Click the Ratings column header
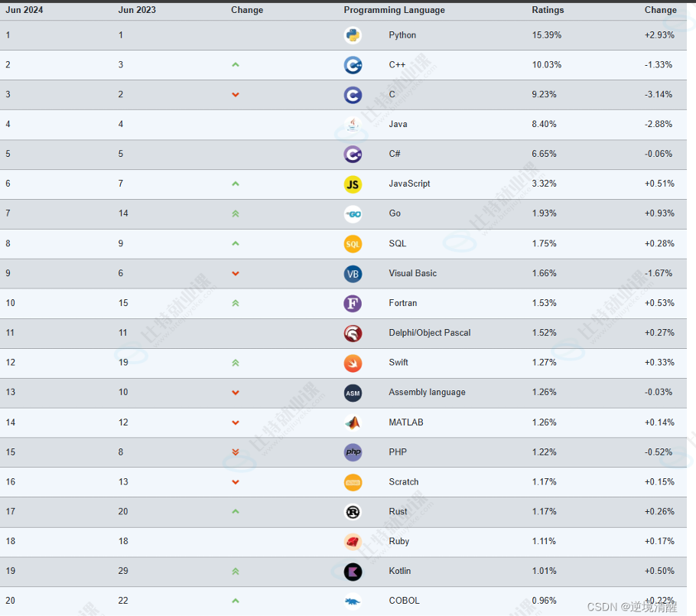Screen dimensions: 696x616 pos(548,10)
